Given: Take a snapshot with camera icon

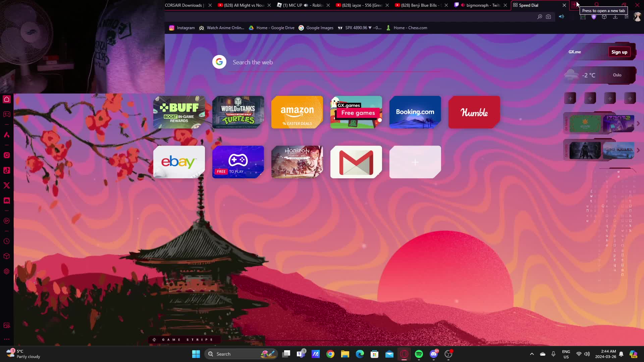Looking at the screenshot, I should 548,16.
